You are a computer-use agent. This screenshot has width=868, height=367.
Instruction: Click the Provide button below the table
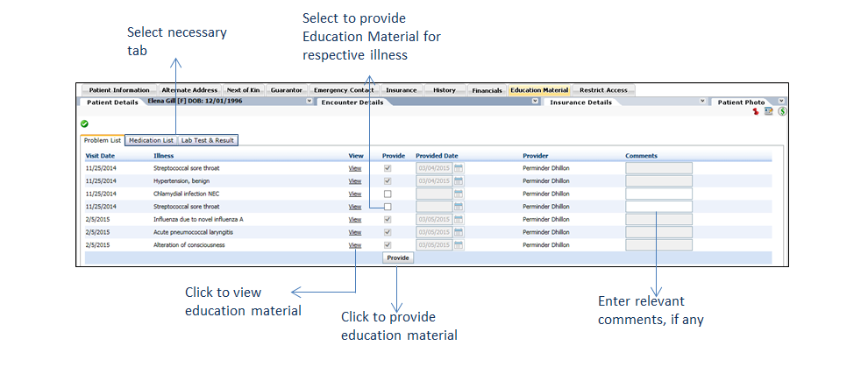tap(397, 258)
